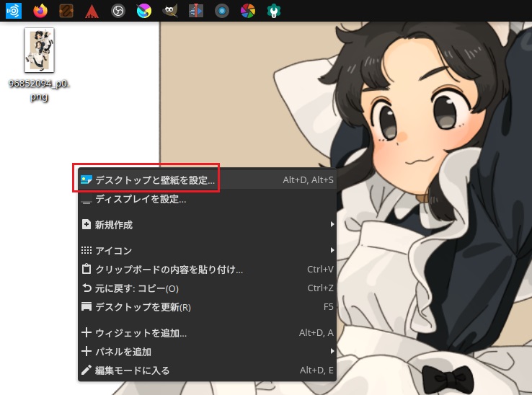Expand the 新規作成 submenu
The width and height of the screenshot is (532, 395).
click(208, 225)
